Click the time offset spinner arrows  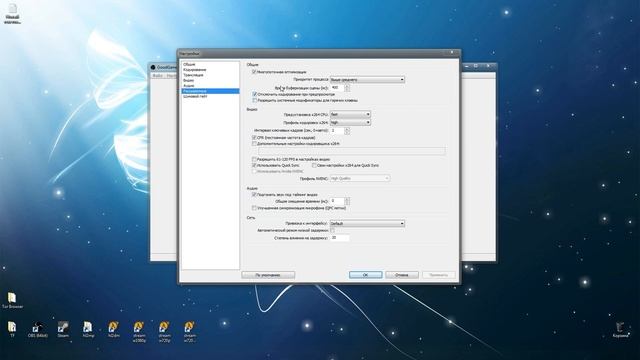[x=347, y=201]
